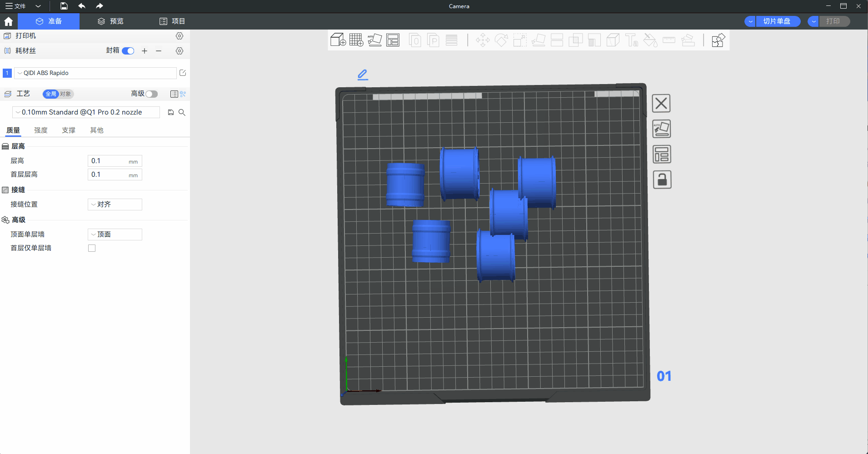868x454 pixels.
Task: Open the Assembly view puzzle icon
Action: tap(718, 40)
